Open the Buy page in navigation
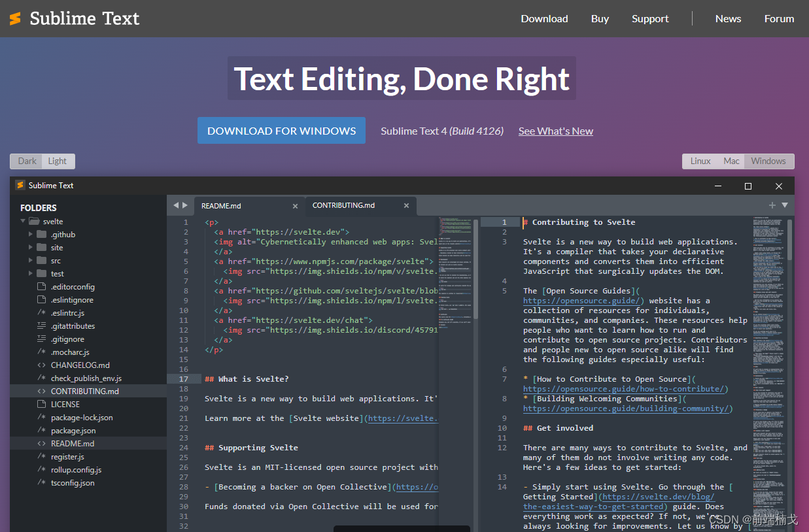Screen dimensions: 809x532 click(600, 18)
